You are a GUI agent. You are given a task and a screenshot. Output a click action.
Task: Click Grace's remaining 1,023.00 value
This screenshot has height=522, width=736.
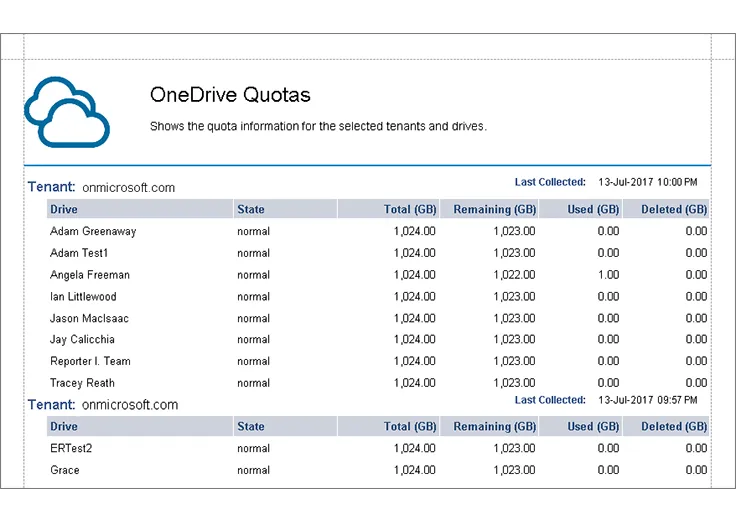(514, 470)
